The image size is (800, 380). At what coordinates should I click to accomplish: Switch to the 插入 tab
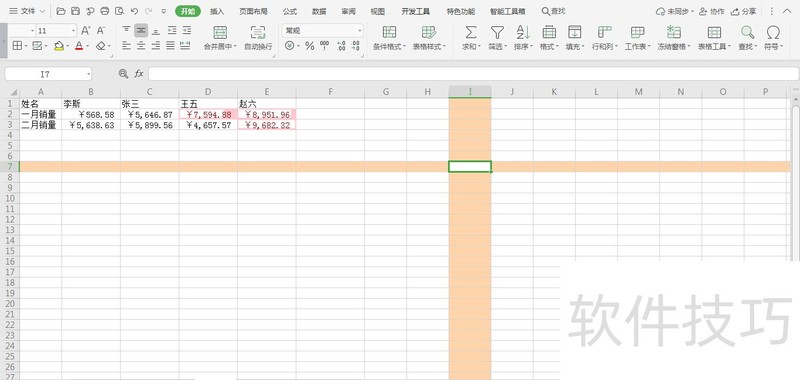click(x=217, y=11)
